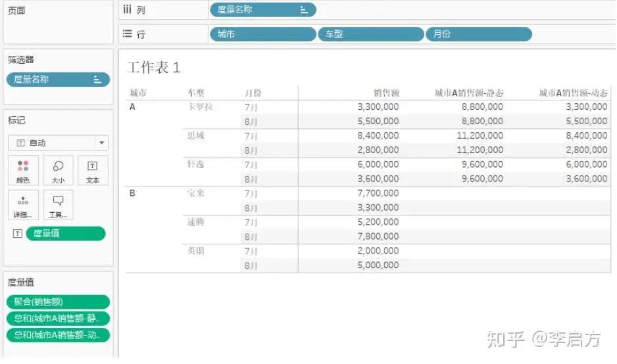
Task: Click the 2,000,000 sales cell
Action: click(x=378, y=251)
